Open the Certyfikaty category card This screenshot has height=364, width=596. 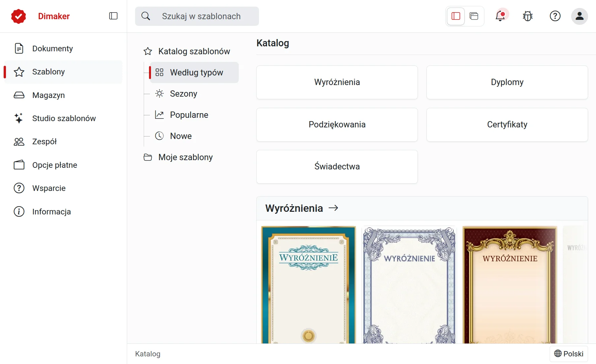coord(507,125)
